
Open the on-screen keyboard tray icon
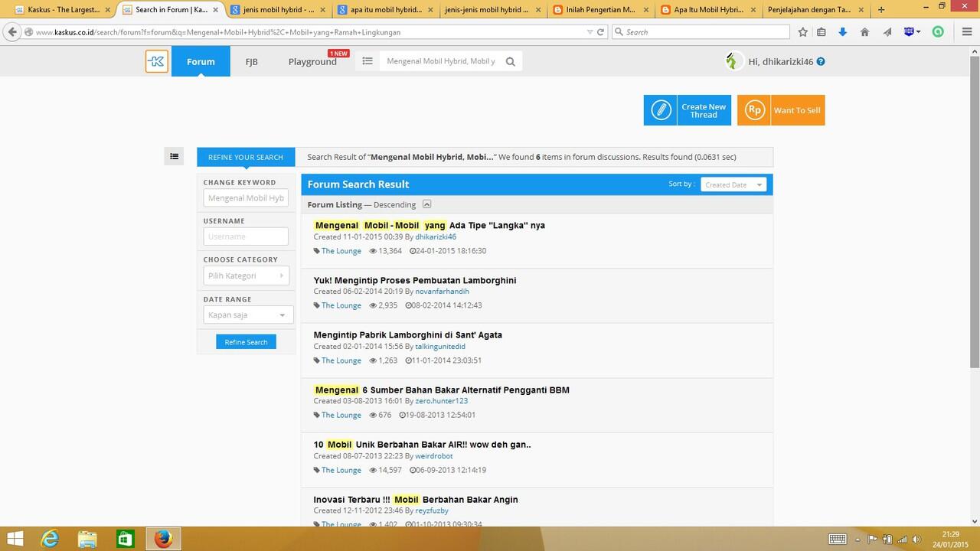pos(837,539)
